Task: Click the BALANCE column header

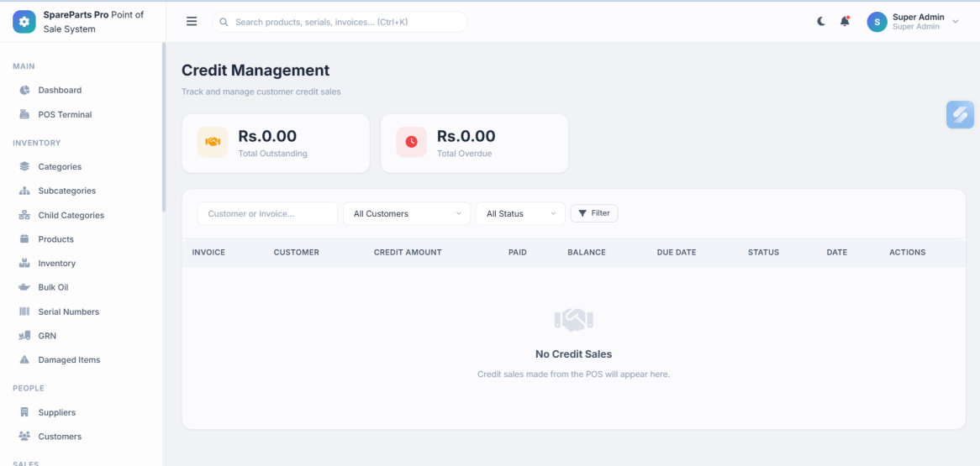Action: (587, 253)
